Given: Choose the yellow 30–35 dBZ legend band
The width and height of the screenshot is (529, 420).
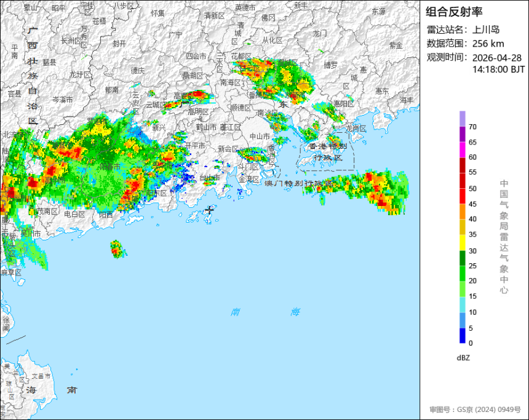Looking at the screenshot, I should point(462,242).
